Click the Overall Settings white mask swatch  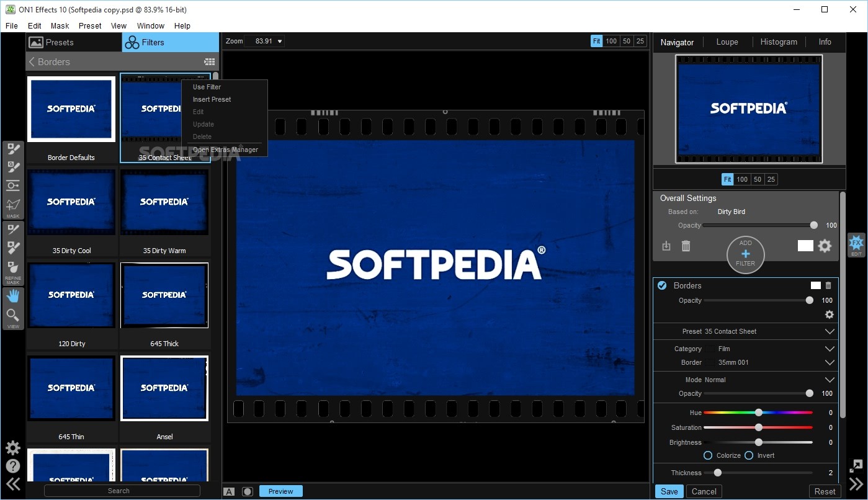click(805, 246)
